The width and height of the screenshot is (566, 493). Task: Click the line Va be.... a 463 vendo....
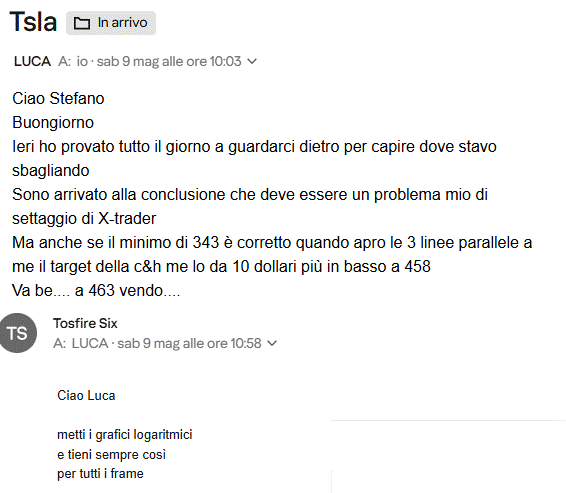96,290
